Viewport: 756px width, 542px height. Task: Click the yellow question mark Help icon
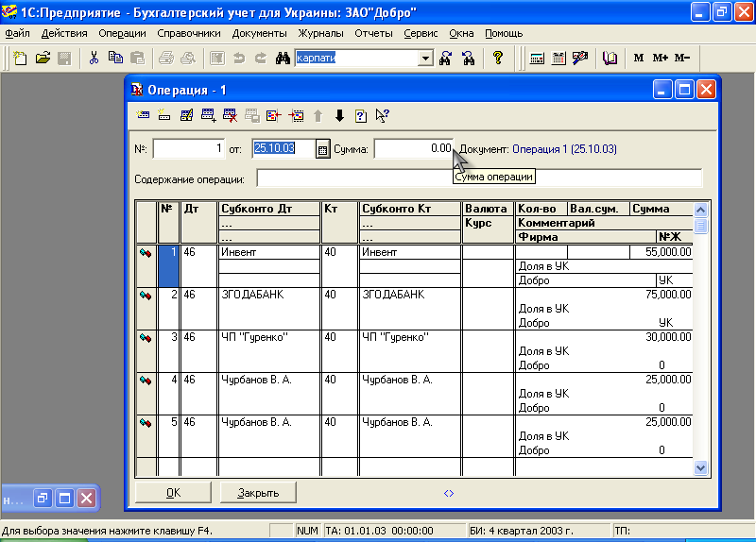pos(498,59)
